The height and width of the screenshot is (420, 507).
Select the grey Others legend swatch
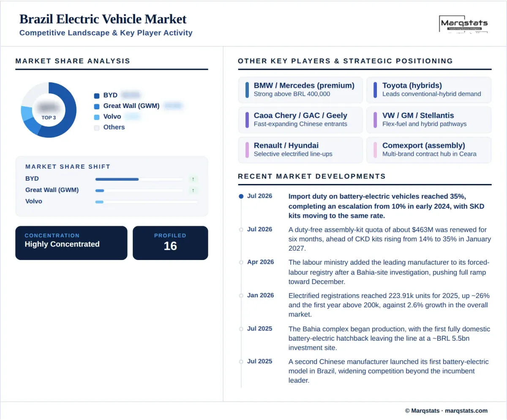point(97,127)
